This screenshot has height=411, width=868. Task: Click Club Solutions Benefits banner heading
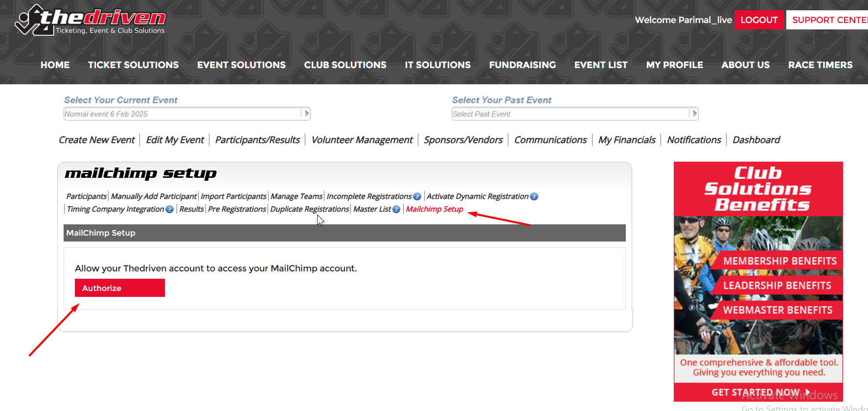(758, 189)
